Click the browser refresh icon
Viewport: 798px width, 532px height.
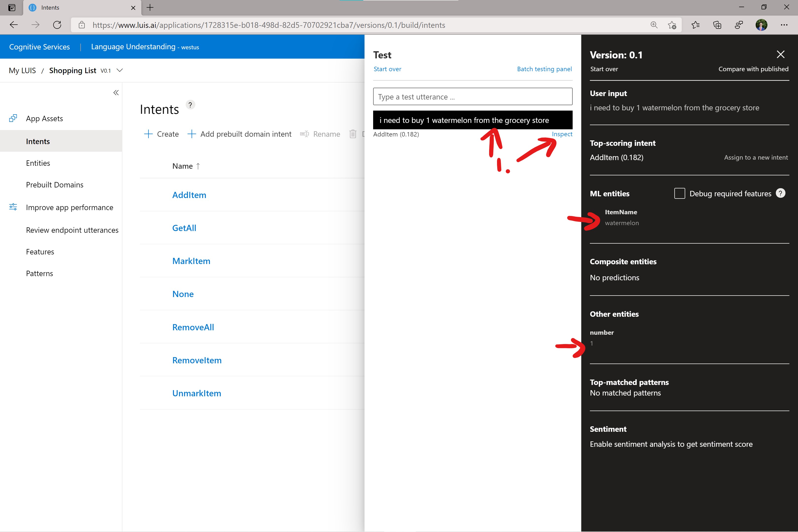pos(57,25)
